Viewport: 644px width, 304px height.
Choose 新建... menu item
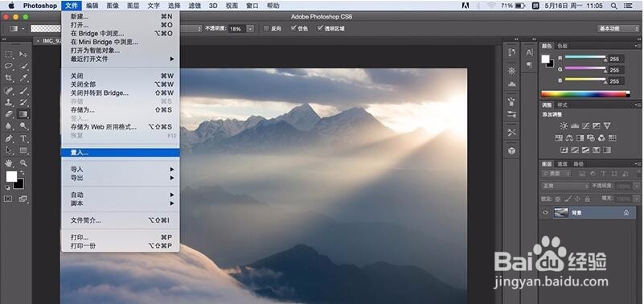121,16
